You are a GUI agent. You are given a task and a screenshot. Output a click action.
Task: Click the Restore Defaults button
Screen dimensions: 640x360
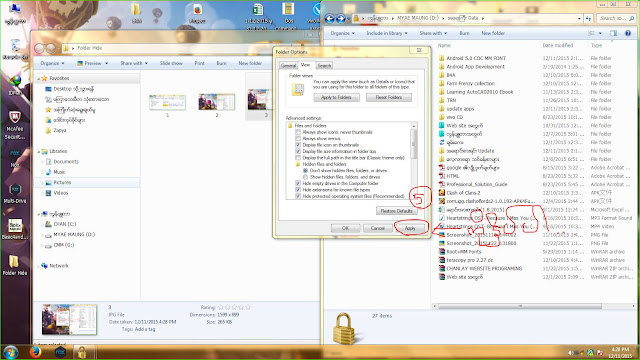tap(396, 211)
